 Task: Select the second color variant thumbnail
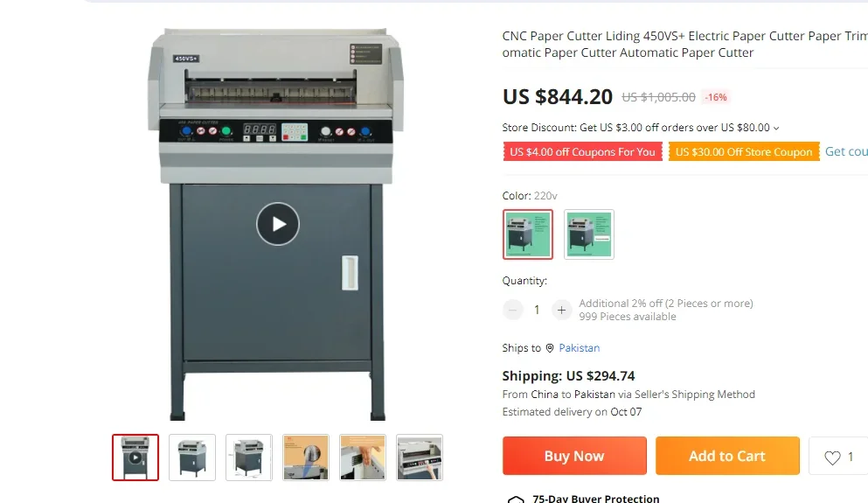(x=589, y=234)
